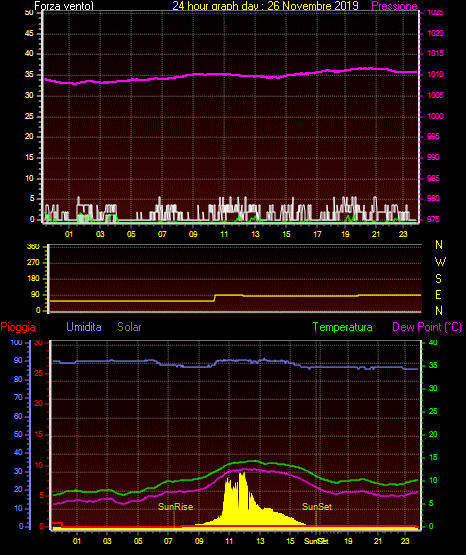Click hour 13 on the wind graph axis
466x555 pixels.
point(255,234)
